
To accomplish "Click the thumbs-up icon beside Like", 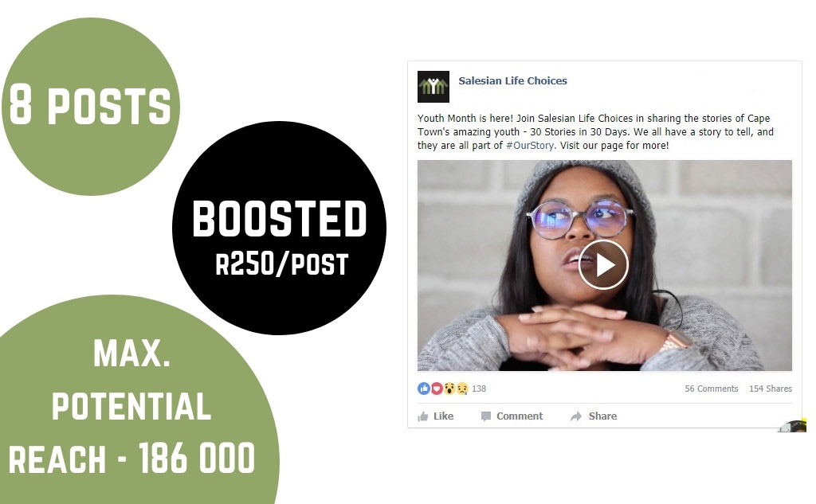I will coord(423,416).
